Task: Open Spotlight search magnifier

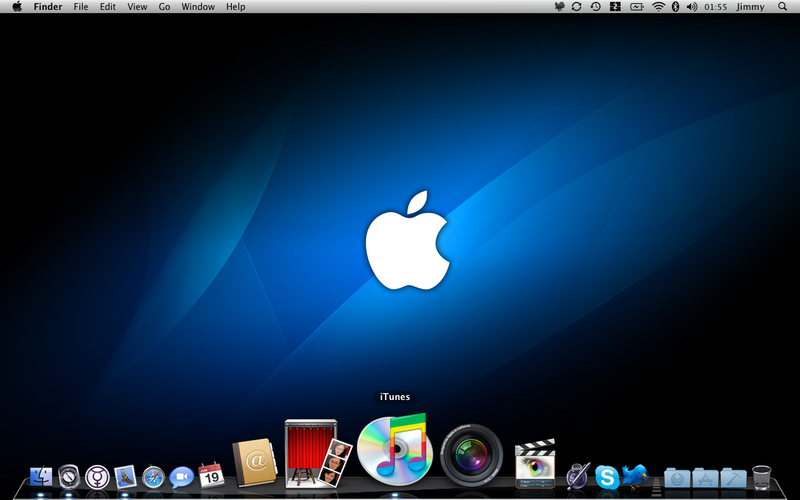Action: (x=783, y=7)
